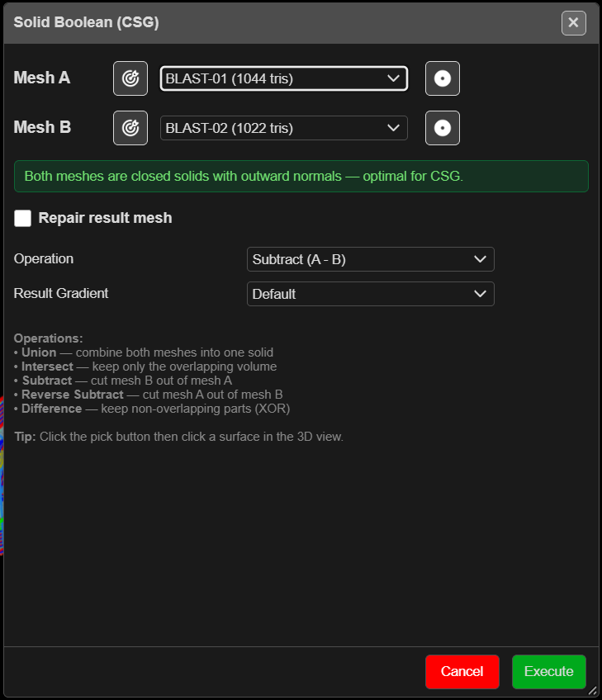The height and width of the screenshot is (700, 602).
Task: Click the green closed solids status message
Action: (301, 177)
